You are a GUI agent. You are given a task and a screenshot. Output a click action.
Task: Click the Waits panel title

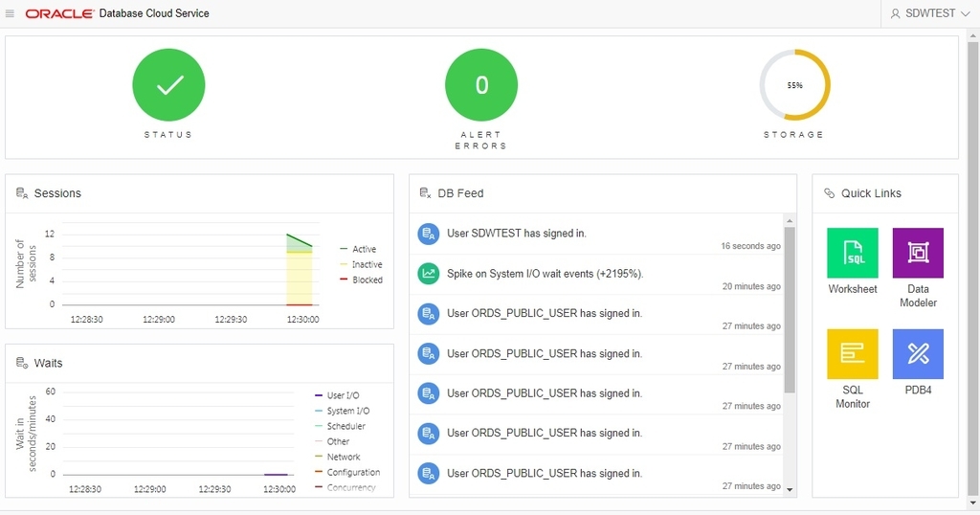[x=48, y=363]
